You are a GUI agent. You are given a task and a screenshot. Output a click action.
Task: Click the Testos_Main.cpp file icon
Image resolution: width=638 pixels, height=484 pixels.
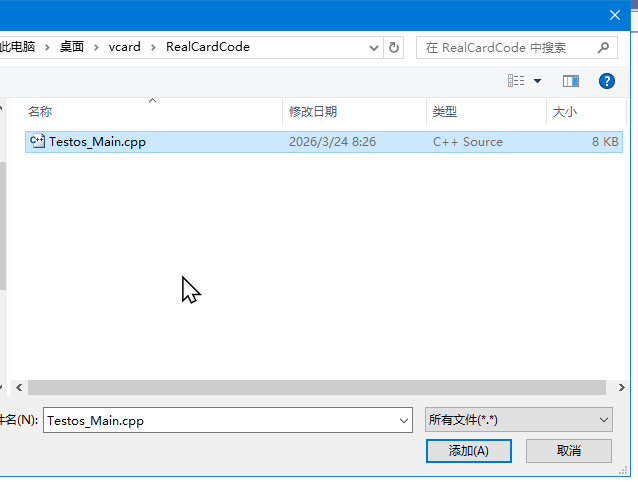pyautogui.click(x=38, y=142)
